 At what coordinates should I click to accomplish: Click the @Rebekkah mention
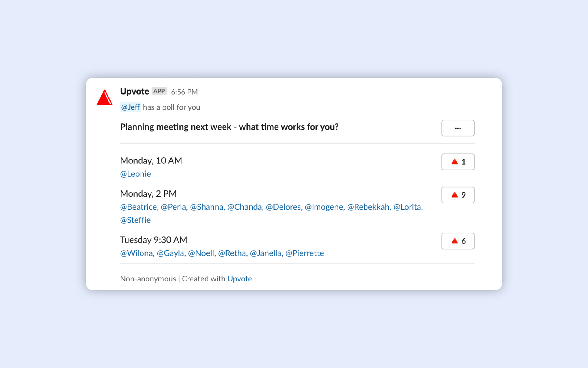[368, 207]
